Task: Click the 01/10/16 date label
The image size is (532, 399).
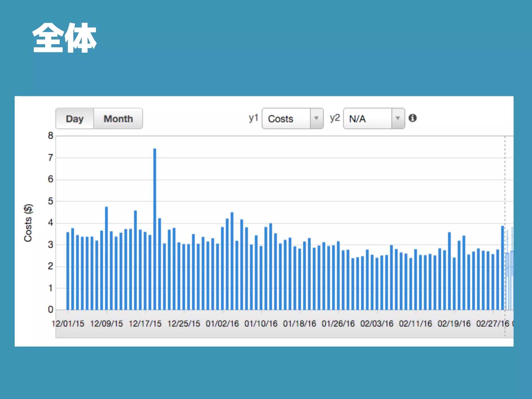Action: 261,324
